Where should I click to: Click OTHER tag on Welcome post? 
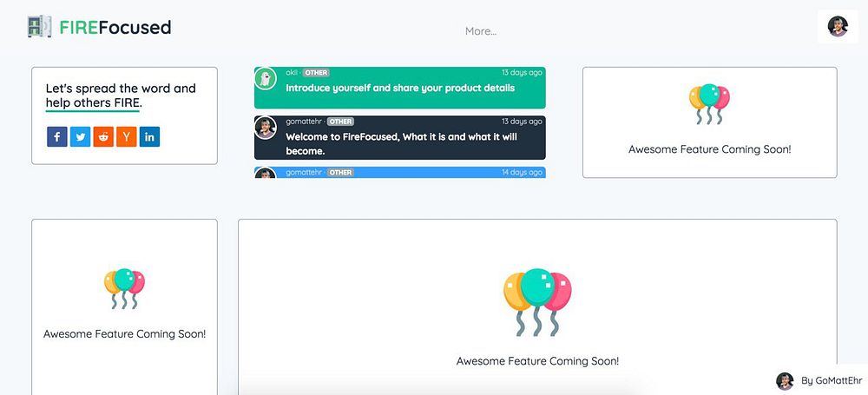[x=340, y=122]
